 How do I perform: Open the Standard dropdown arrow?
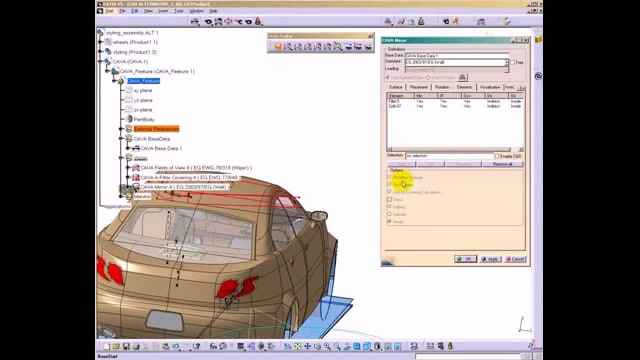pyautogui.click(x=507, y=62)
